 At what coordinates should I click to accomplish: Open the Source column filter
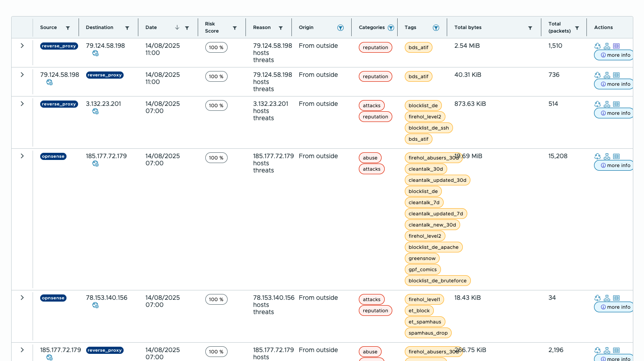(68, 28)
